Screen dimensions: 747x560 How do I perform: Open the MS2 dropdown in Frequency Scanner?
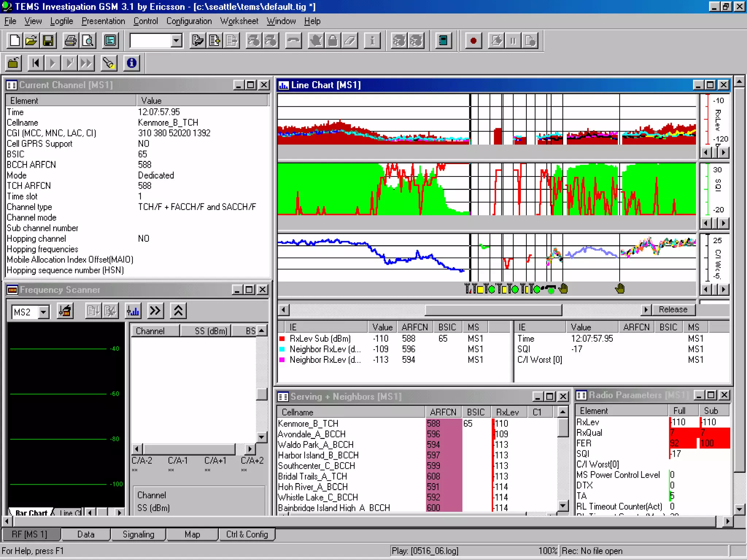pos(44,312)
